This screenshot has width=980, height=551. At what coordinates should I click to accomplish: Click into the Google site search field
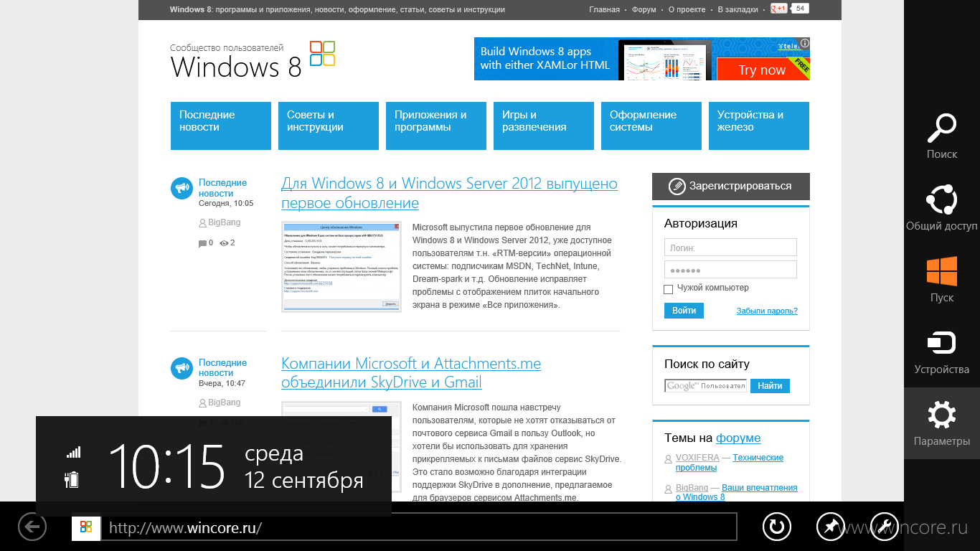(x=706, y=386)
